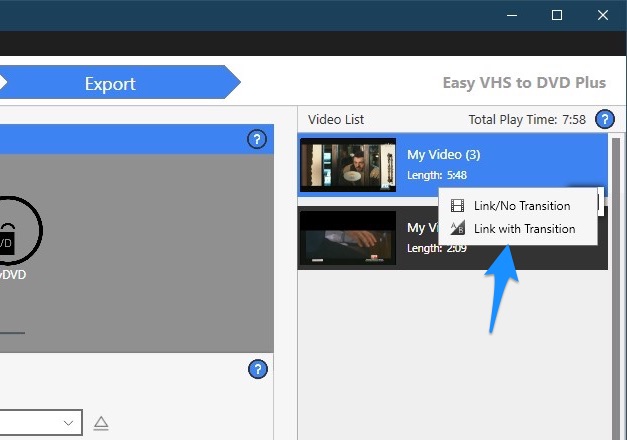Viewport: 627px width, 440px height.
Task: Select the second video thumbnail, length 2:09
Action: (x=348, y=238)
